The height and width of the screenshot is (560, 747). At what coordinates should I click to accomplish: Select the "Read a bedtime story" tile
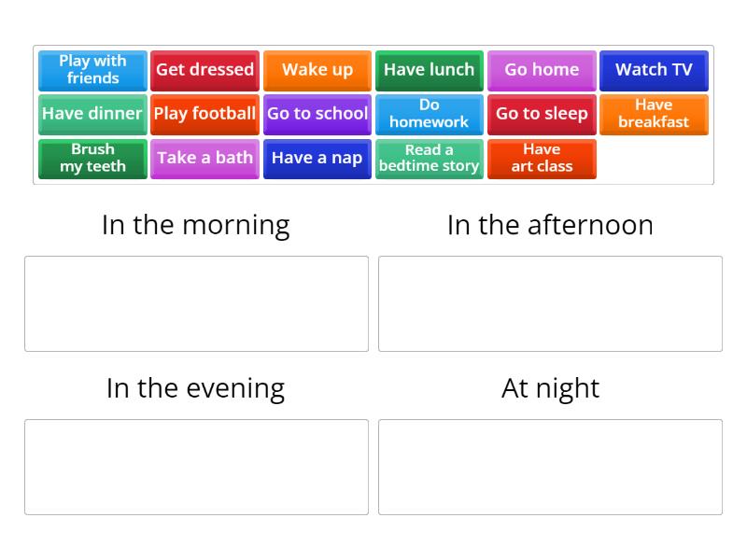(x=430, y=158)
